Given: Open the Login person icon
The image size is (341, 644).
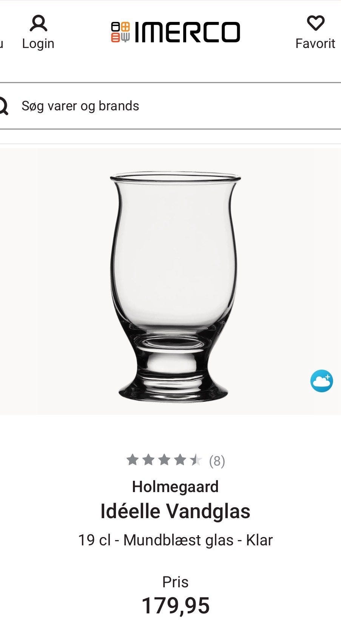Looking at the screenshot, I should click(x=39, y=23).
